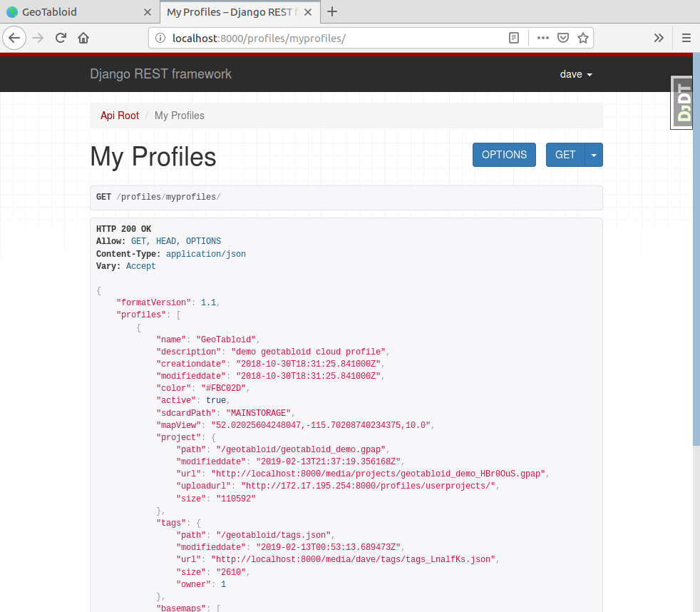Viewport: 700px width, 612px height.
Task: Go back with the browser back arrow
Action: (x=14, y=38)
